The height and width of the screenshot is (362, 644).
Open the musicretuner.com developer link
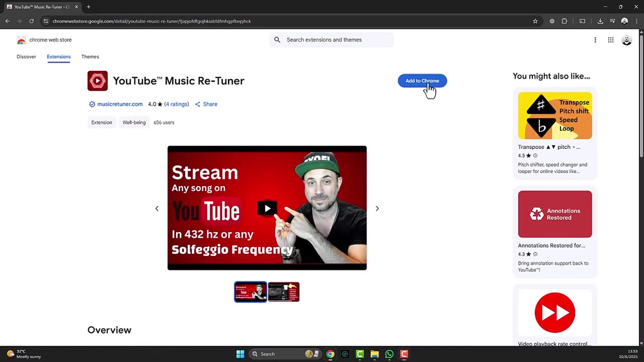point(120,104)
